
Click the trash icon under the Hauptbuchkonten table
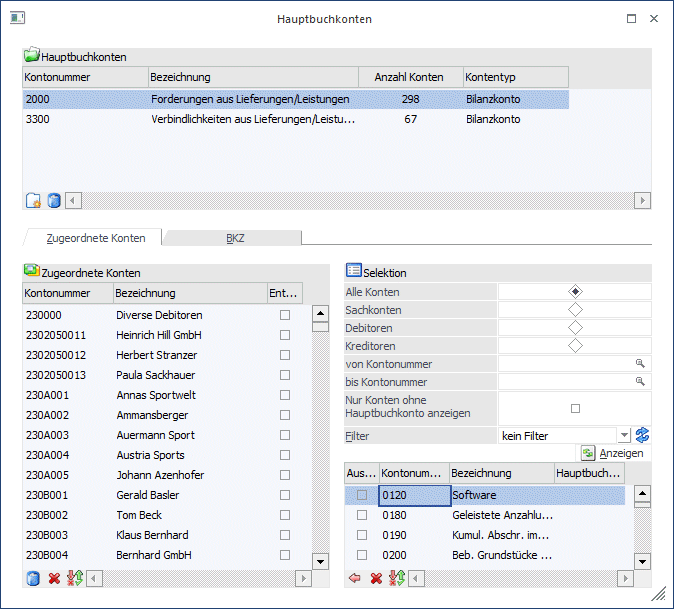[x=54, y=200]
